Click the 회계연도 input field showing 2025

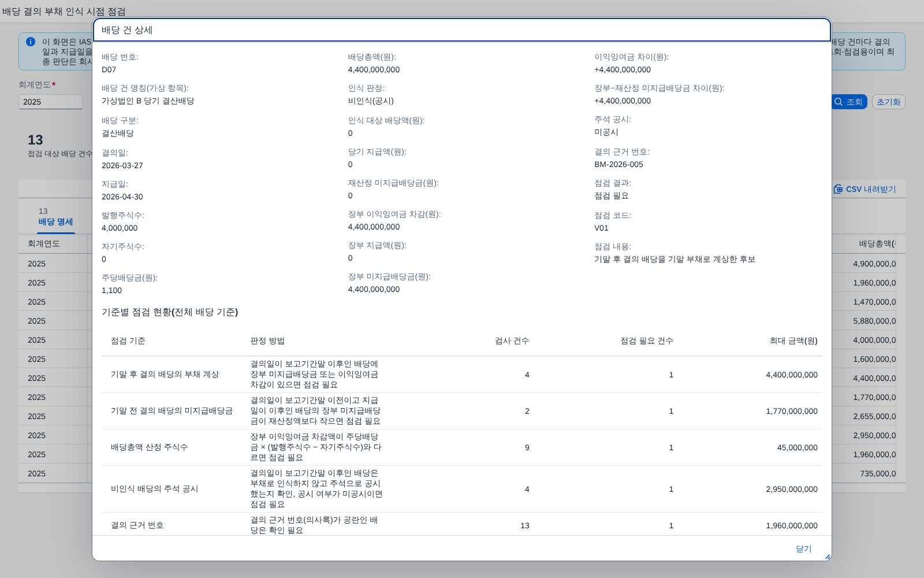coord(51,102)
